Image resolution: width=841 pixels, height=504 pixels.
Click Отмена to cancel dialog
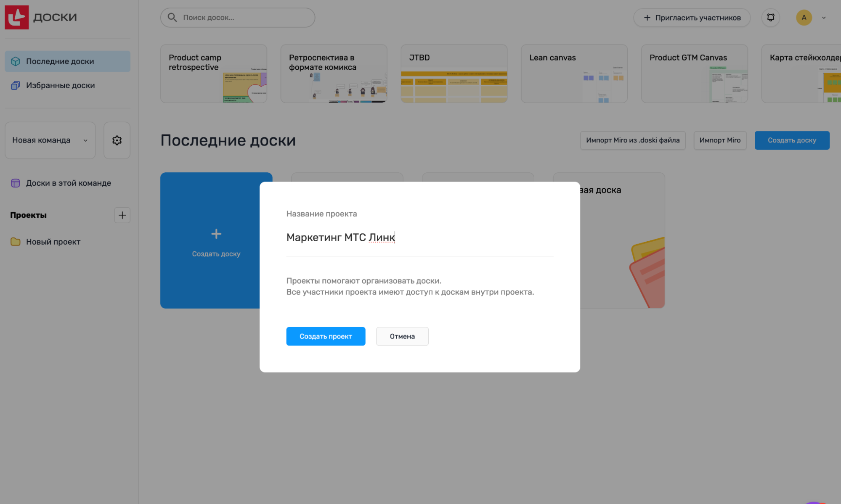(402, 336)
